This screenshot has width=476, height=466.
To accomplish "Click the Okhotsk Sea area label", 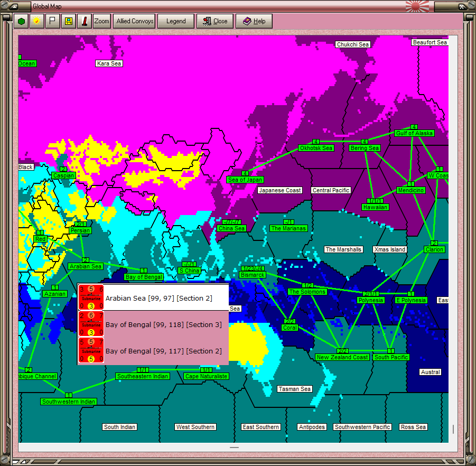I will coord(316,148).
